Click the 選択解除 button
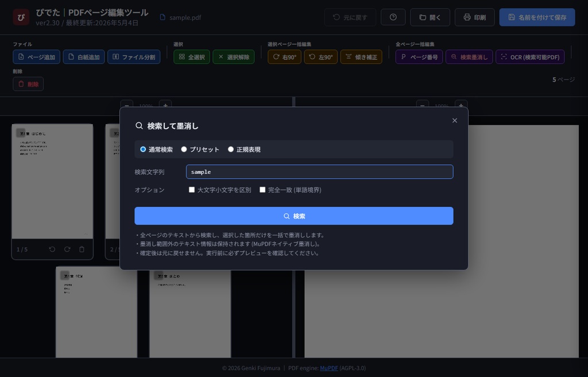588x377 pixels. [x=233, y=57]
